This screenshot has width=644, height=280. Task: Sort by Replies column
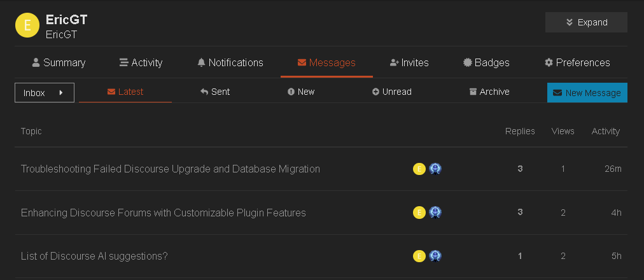coord(520,131)
